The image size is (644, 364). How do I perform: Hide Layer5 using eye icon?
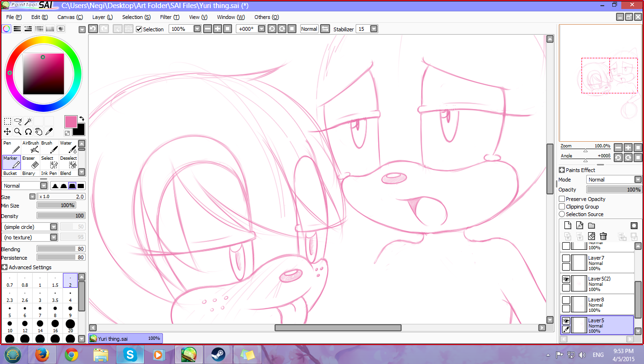point(566,321)
